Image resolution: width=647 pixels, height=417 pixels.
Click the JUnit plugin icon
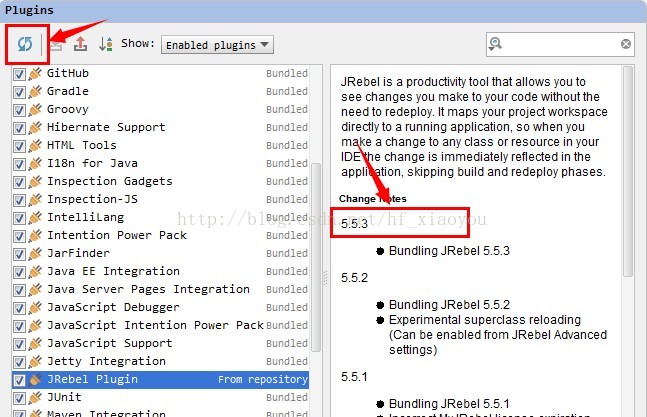[x=35, y=398]
